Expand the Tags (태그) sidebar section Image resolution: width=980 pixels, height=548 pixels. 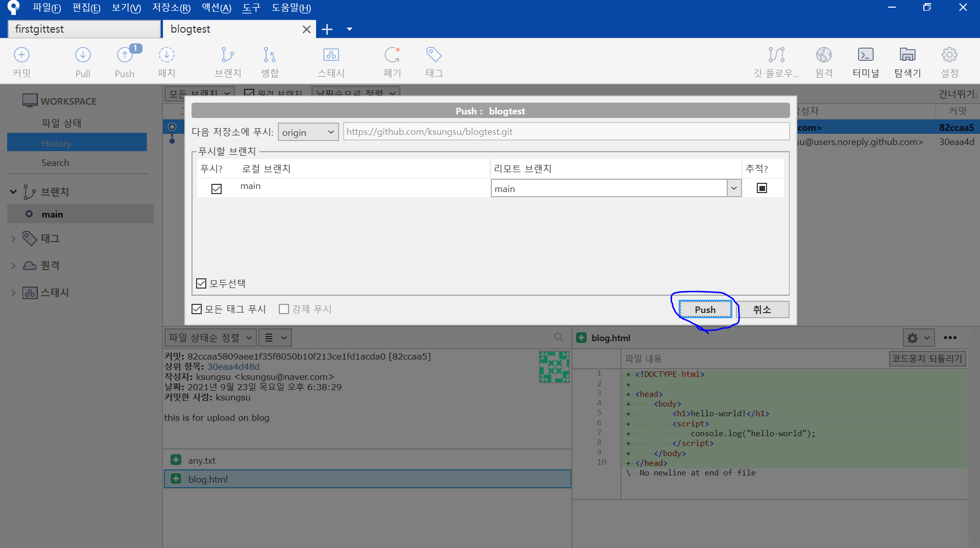tap(13, 239)
